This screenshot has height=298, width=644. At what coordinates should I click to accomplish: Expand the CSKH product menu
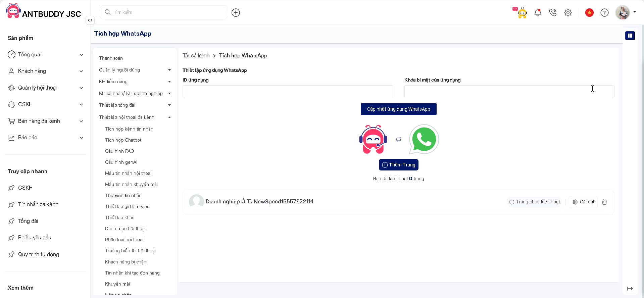[45, 104]
